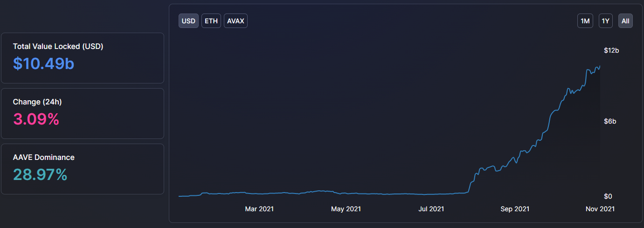
Task: Select the 1M time range
Action: (x=585, y=21)
